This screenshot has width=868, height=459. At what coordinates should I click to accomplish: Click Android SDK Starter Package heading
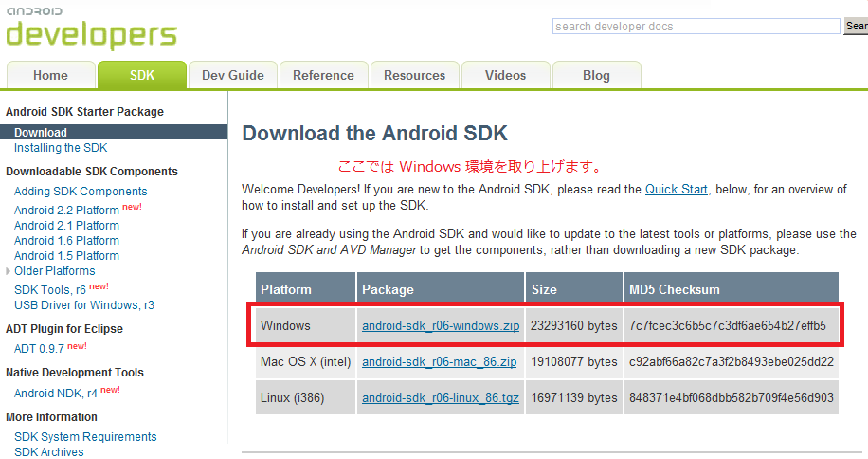(x=84, y=112)
